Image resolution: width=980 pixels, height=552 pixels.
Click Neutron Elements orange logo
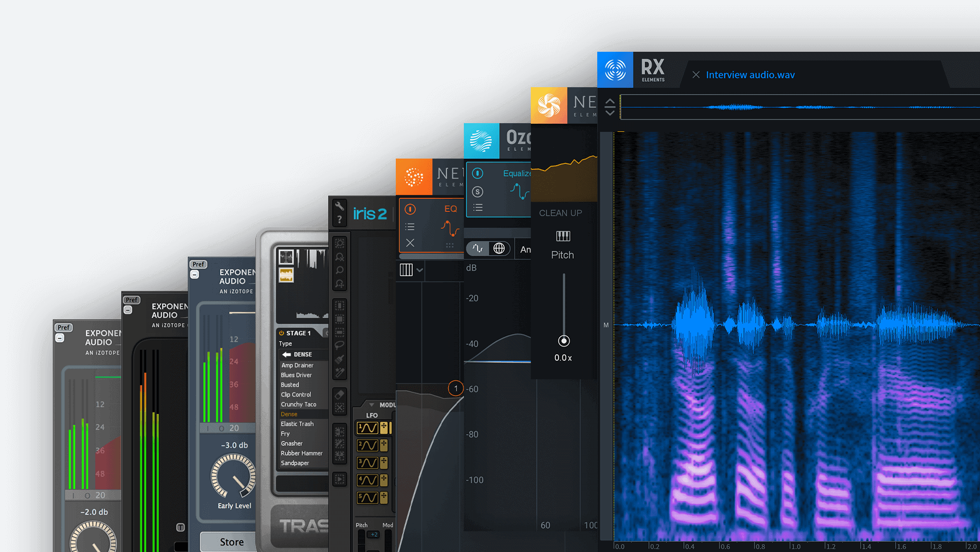click(414, 177)
